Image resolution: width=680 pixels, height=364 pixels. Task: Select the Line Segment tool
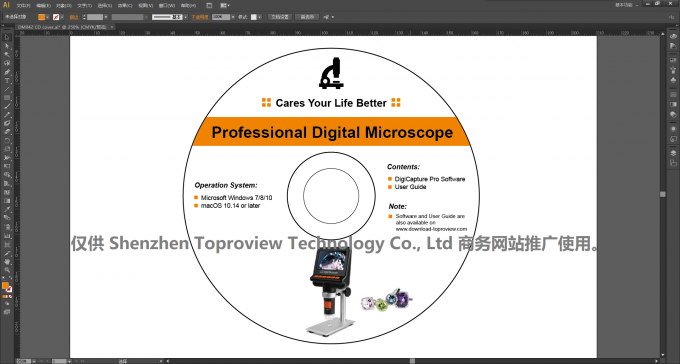click(x=7, y=89)
